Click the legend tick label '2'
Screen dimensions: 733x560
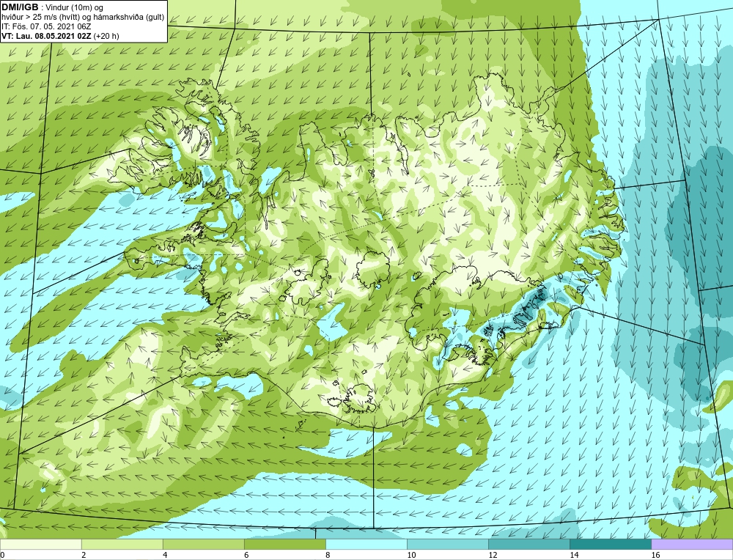pos(84,555)
